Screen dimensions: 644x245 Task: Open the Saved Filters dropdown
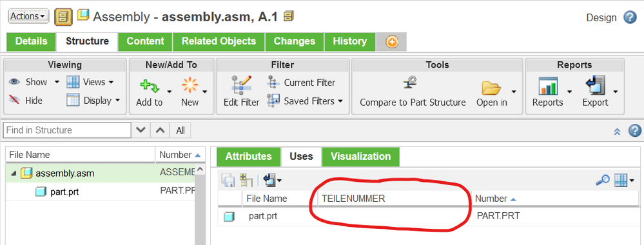[305, 101]
